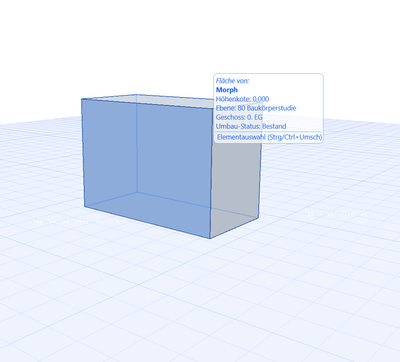Click the 'Fläche von:' label in tooltip

(232, 81)
